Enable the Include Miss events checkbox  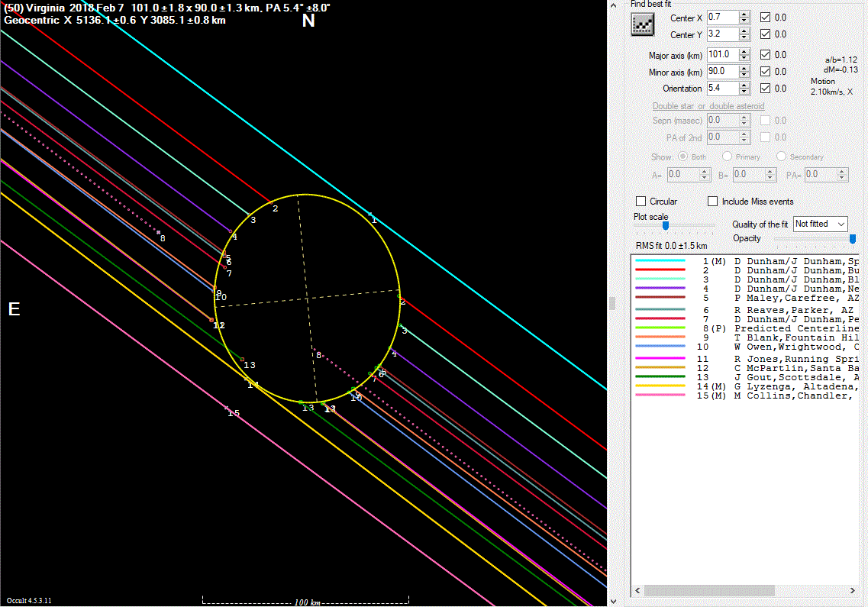(713, 201)
